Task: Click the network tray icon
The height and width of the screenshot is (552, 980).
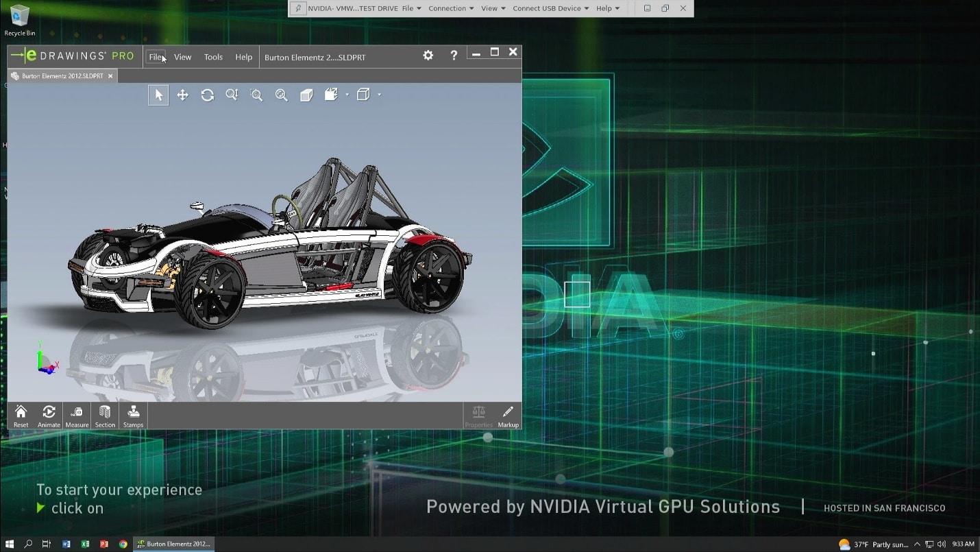Action: click(929, 544)
